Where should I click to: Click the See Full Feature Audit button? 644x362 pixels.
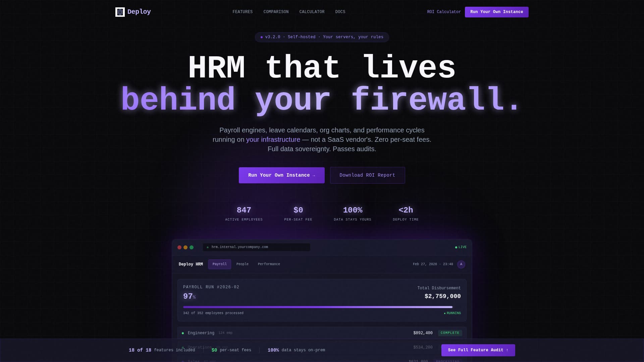pyautogui.click(x=478, y=350)
